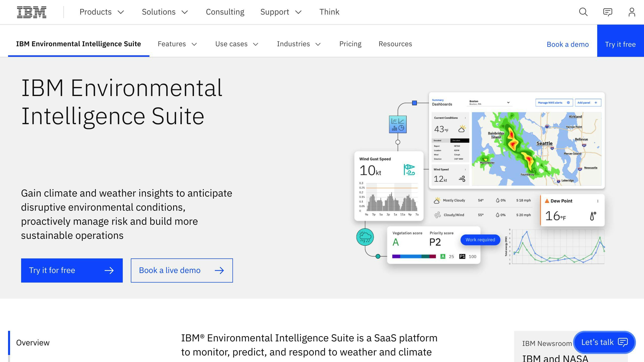
Task: Click the Priority score P2 value
Action: pos(435,242)
